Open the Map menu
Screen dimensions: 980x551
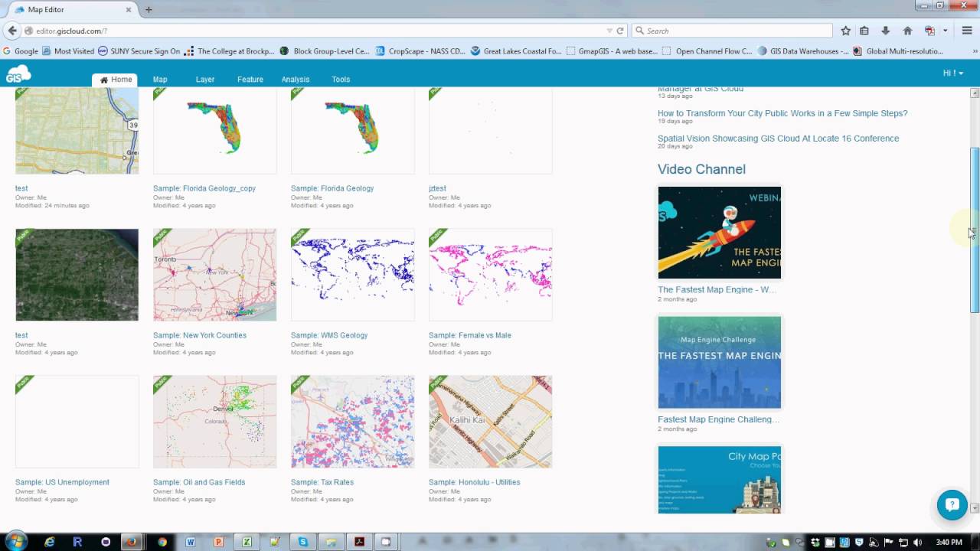click(x=159, y=80)
